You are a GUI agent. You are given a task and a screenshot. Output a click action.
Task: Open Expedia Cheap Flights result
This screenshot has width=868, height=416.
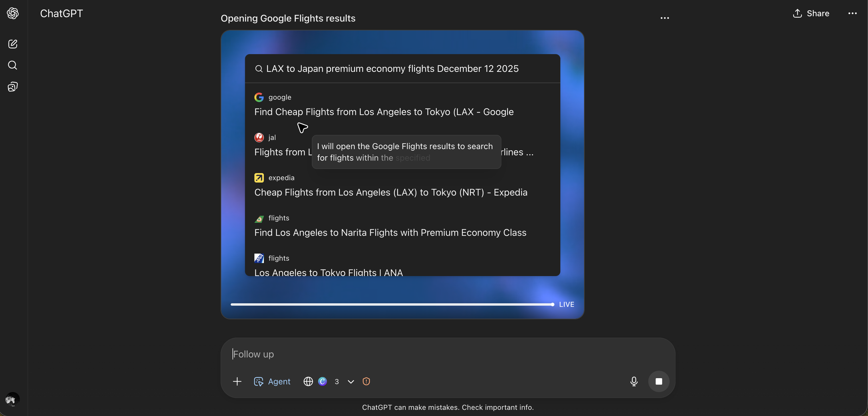click(x=391, y=192)
